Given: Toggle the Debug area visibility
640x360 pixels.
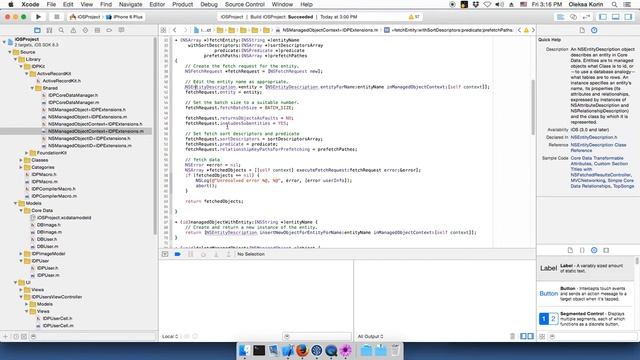Looking at the screenshot, I should (616, 17).
